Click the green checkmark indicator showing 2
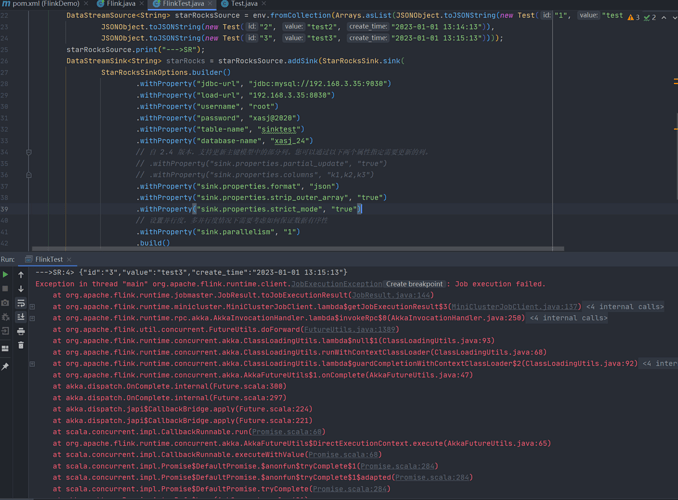 650,17
